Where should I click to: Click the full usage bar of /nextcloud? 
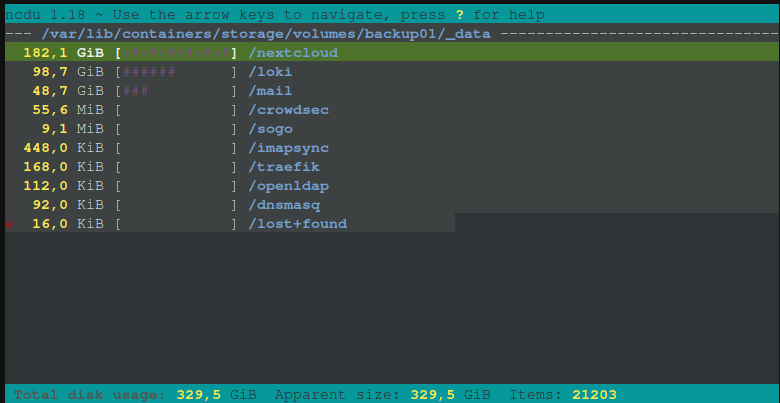pyautogui.click(x=176, y=52)
